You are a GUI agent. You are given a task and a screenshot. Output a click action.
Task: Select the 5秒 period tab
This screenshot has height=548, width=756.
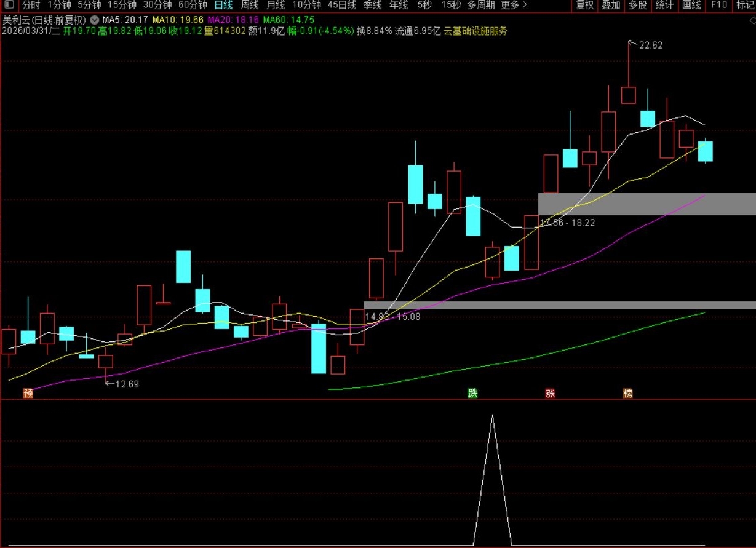point(424,5)
